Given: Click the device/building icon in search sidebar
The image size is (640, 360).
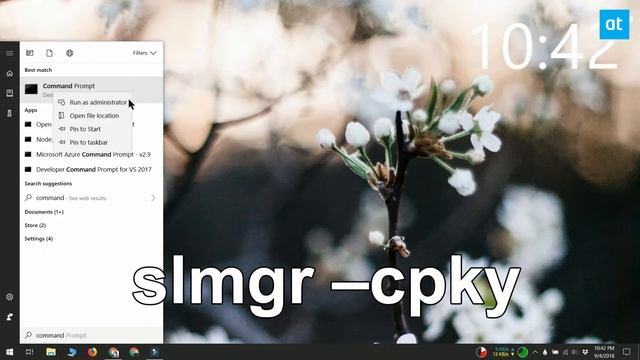Looking at the screenshot, I should click(9, 113).
